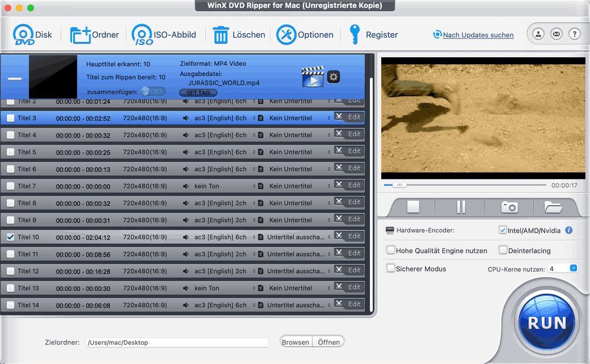Load an ISO-Abbild image file
The image size is (590, 364).
[163, 35]
